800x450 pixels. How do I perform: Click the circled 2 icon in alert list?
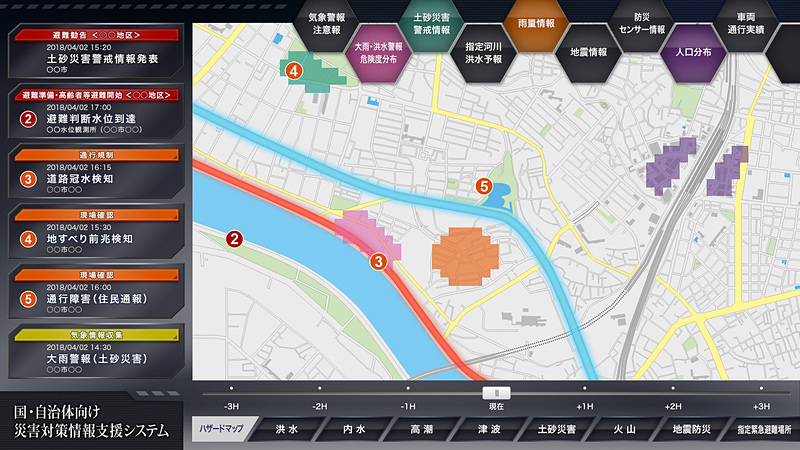tap(28, 119)
